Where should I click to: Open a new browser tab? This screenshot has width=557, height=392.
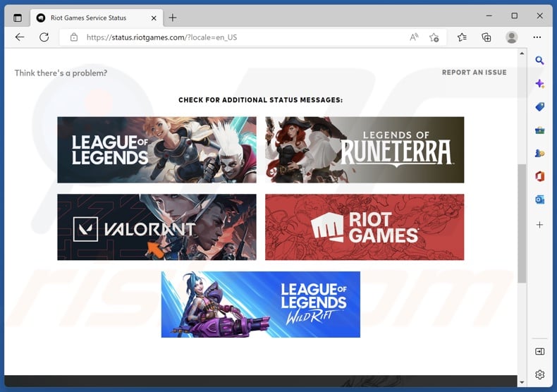[x=173, y=18]
